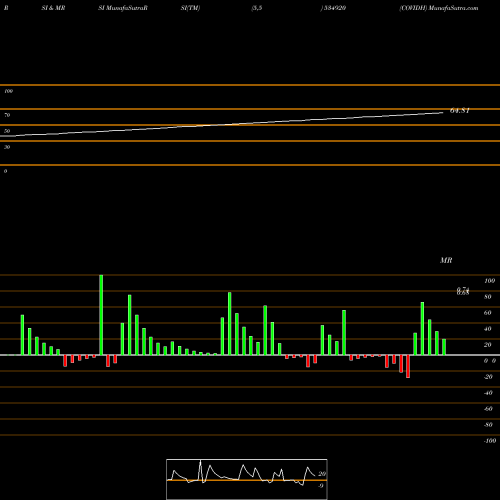Click the tallest green bar in the MR chart

tap(101, 315)
